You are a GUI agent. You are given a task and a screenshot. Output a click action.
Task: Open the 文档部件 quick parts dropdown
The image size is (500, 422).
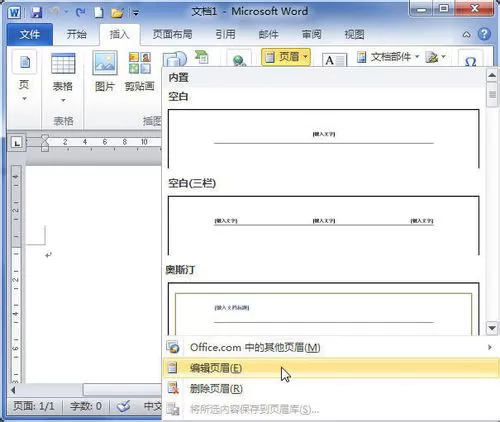point(387,57)
